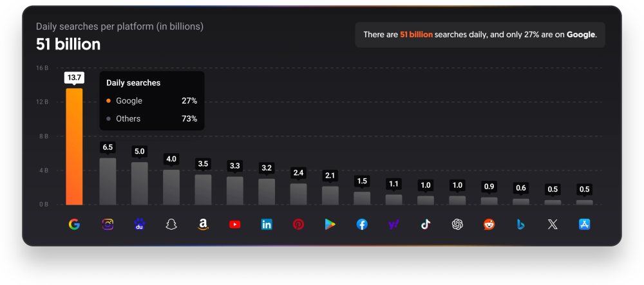Click the Snapchat ghost icon

(x=171, y=225)
